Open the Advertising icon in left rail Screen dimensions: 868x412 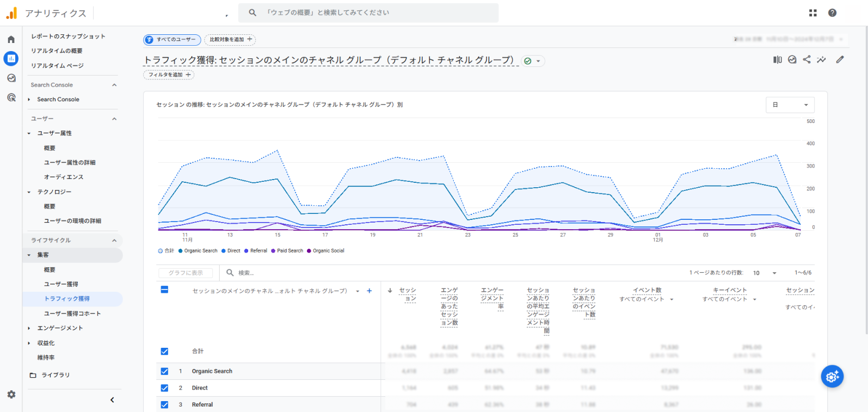11,97
